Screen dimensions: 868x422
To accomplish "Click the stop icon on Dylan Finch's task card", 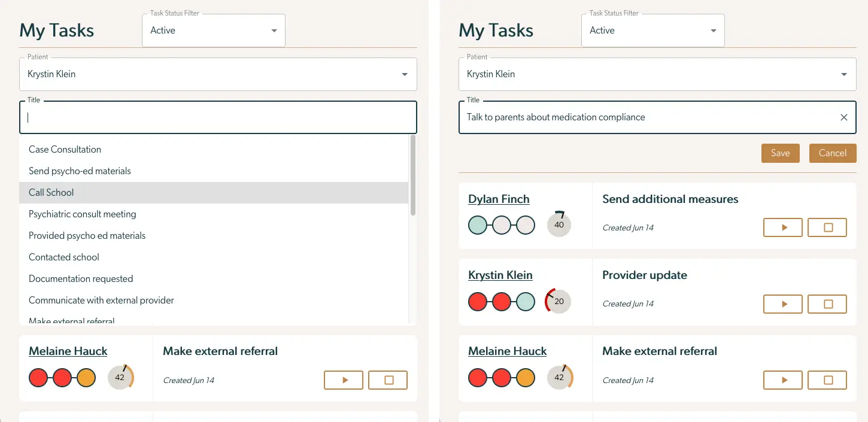I will point(827,227).
